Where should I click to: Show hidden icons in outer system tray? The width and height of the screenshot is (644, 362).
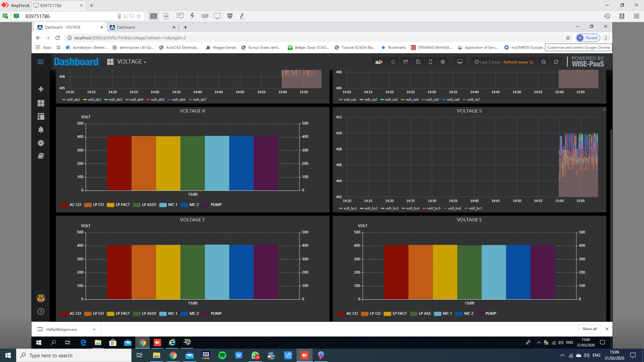(x=562, y=355)
